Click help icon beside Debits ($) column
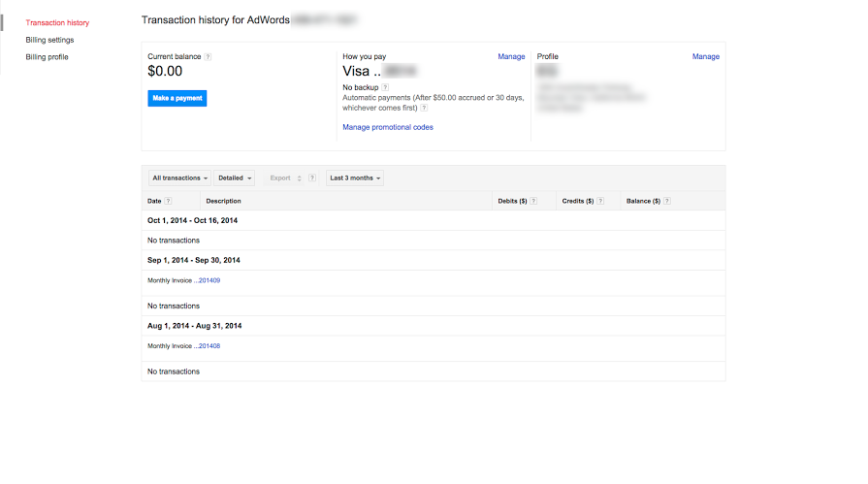 (533, 201)
